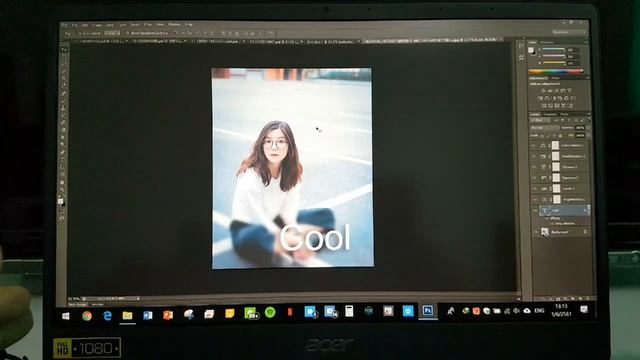The width and height of the screenshot is (640, 360).
Task: Add a Brightness/Contrast adjustment from Adjustments panel
Action: pyautogui.click(x=543, y=91)
